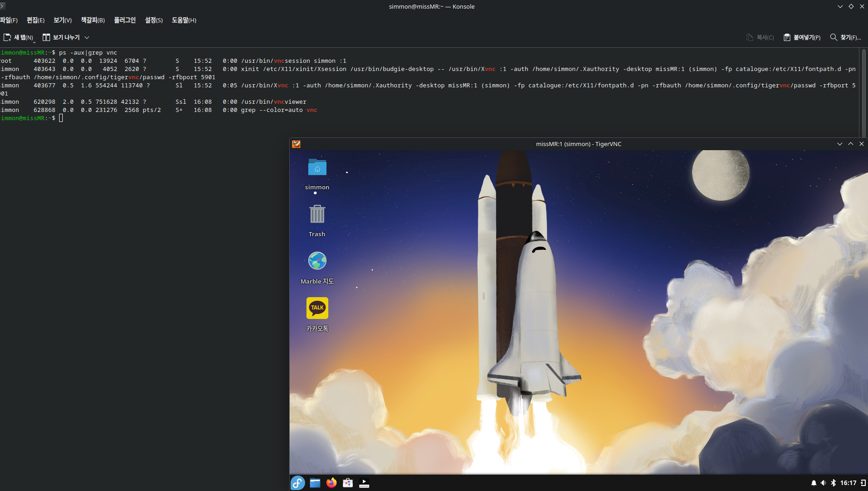
Task: Launch Firefox from the remote panel
Action: pyautogui.click(x=331, y=483)
